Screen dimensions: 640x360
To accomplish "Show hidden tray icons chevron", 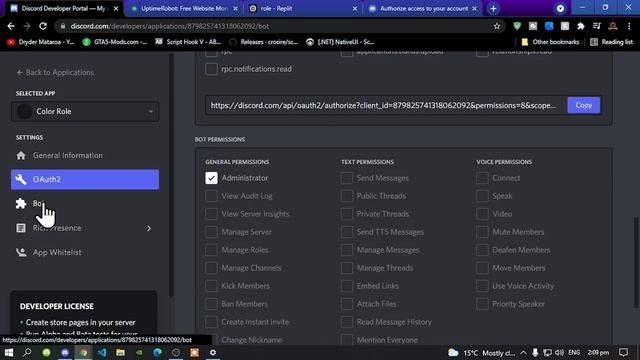I will [523, 352].
